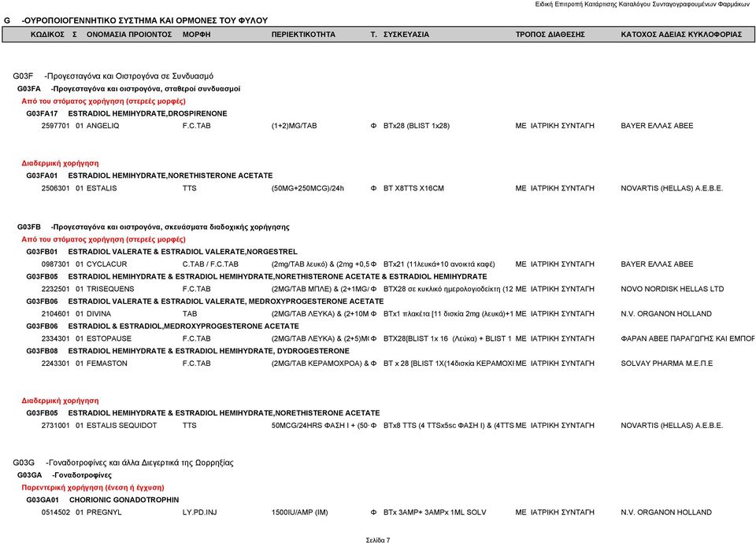Screen dimensions: 756x543
Task: Select the G03FB08 DYDROGESTERONE line
Action: pyautogui.click(x=187, y=351)
